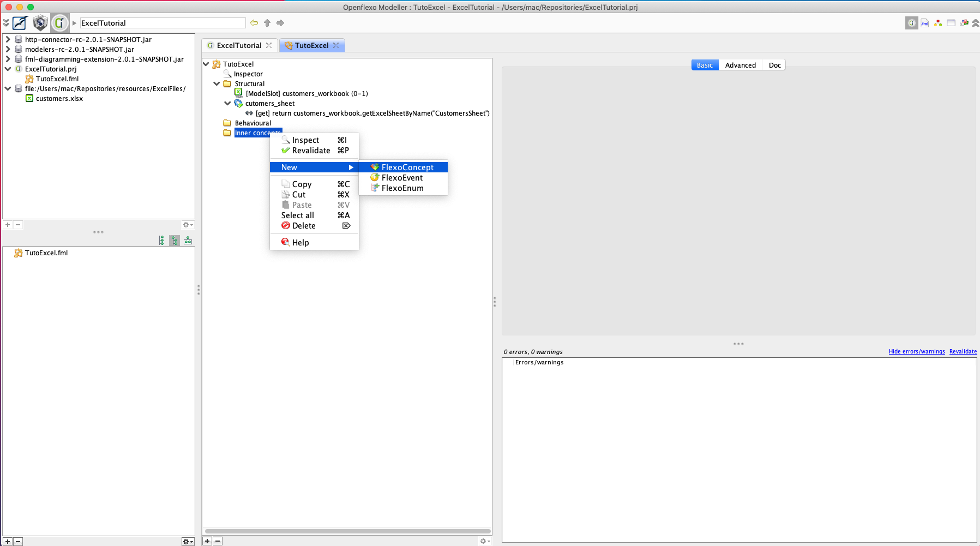Screen dimensions: 980x546
Task: Choose FlexoConcept from the New submenu
Action: pos(403,167)
